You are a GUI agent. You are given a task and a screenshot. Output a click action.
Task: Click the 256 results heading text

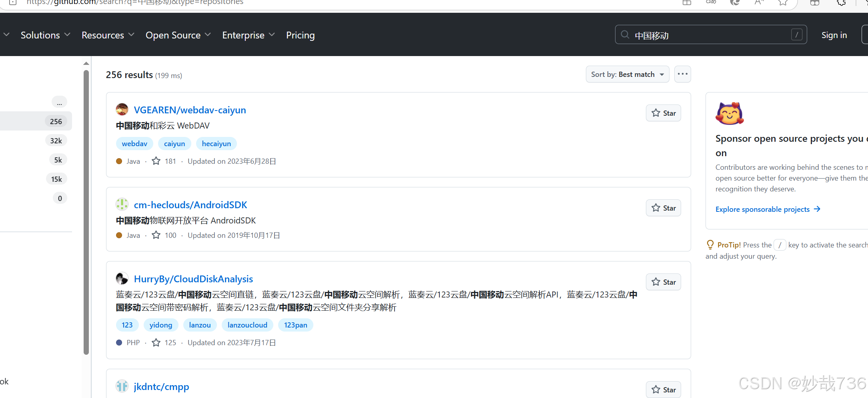[x=129, y=75]
